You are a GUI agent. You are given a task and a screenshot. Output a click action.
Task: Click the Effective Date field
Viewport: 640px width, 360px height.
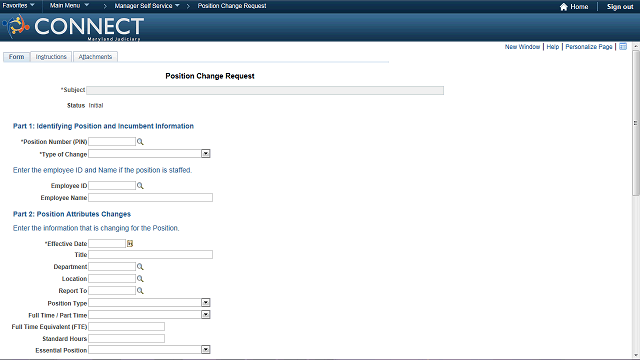coord(107,244)
